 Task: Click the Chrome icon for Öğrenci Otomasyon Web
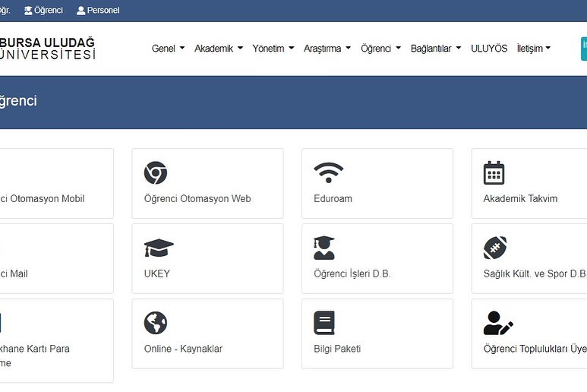point(156,172)
